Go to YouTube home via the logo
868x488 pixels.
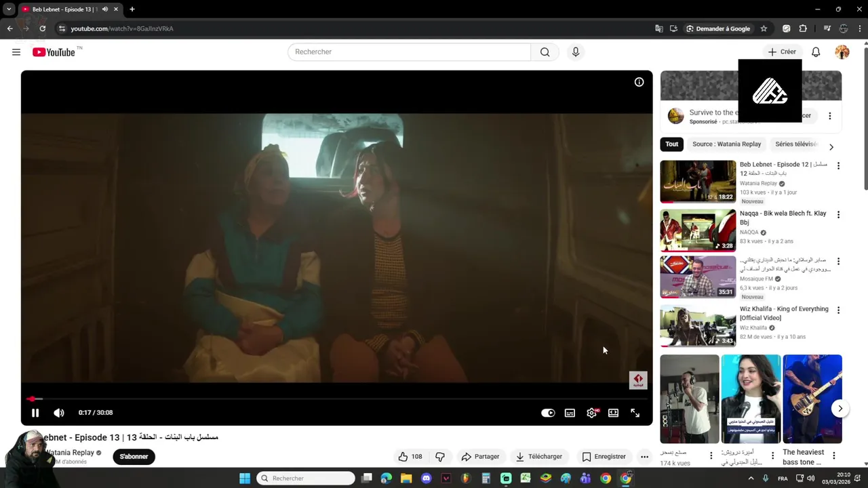tap(54, 52)
